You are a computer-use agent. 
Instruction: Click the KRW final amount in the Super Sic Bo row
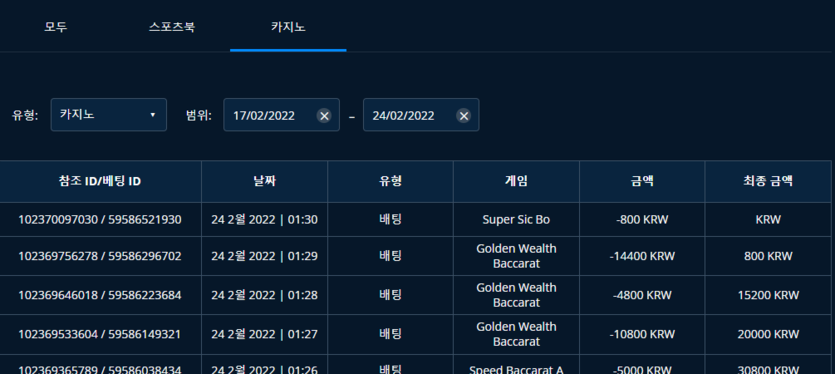click(768, 219)
